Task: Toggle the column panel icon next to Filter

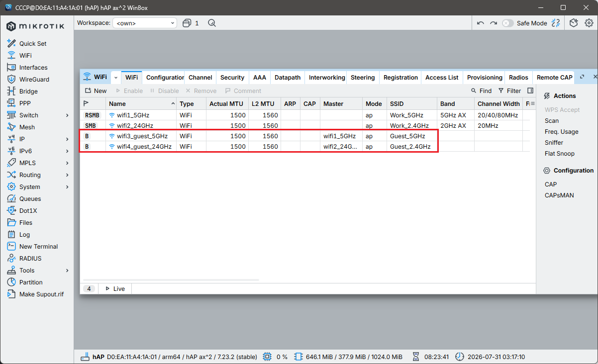Action: tap(530, 91)
